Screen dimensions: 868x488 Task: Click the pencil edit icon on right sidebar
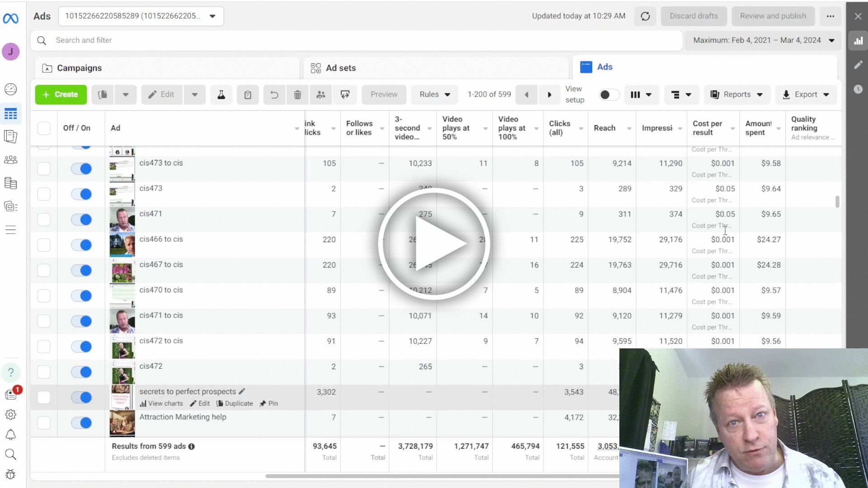(x=858, y=65)
